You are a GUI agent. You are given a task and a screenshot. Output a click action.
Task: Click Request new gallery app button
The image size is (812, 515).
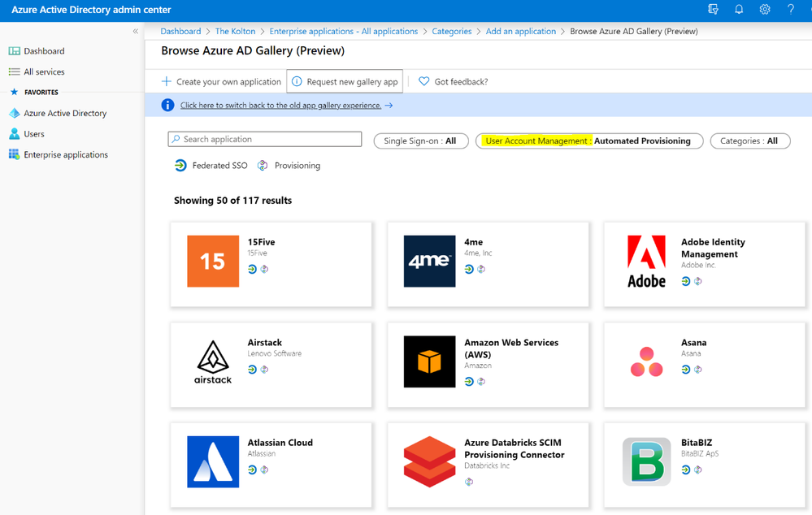345,82
